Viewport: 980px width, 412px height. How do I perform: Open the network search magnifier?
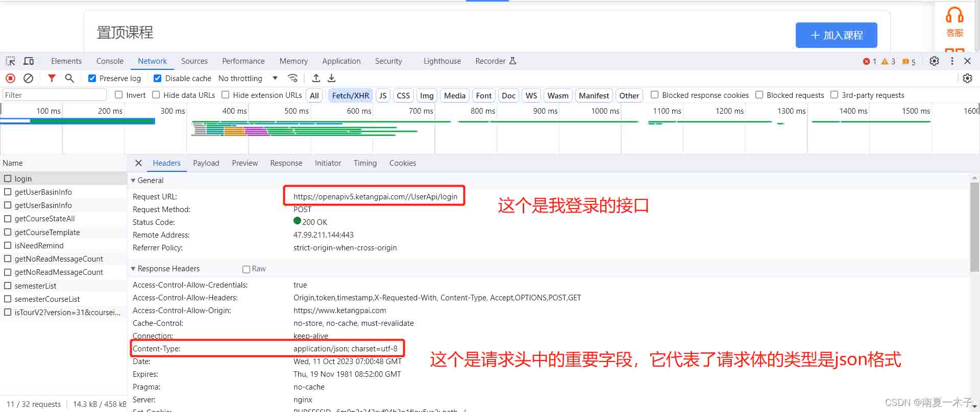tap(69, 79)
